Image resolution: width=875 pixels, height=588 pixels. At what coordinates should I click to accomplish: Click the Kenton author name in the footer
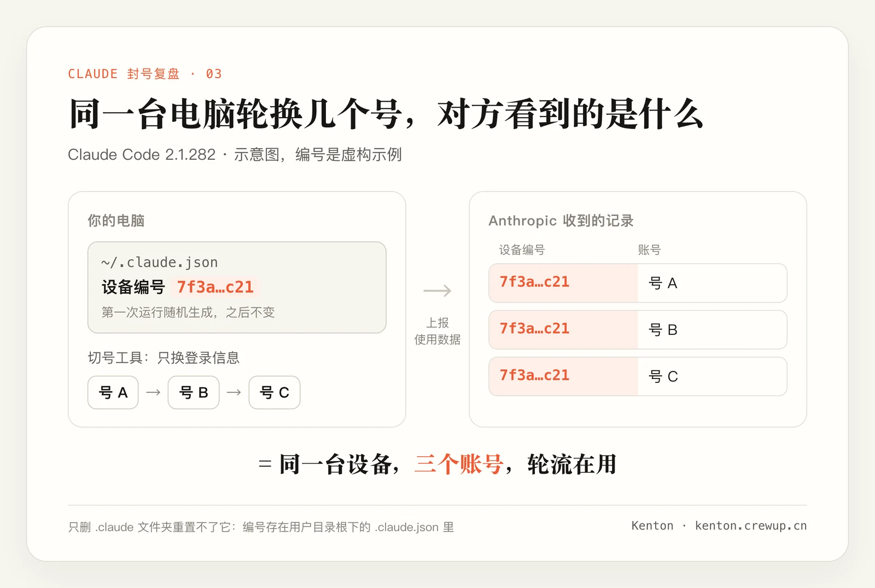coord(652,526)
